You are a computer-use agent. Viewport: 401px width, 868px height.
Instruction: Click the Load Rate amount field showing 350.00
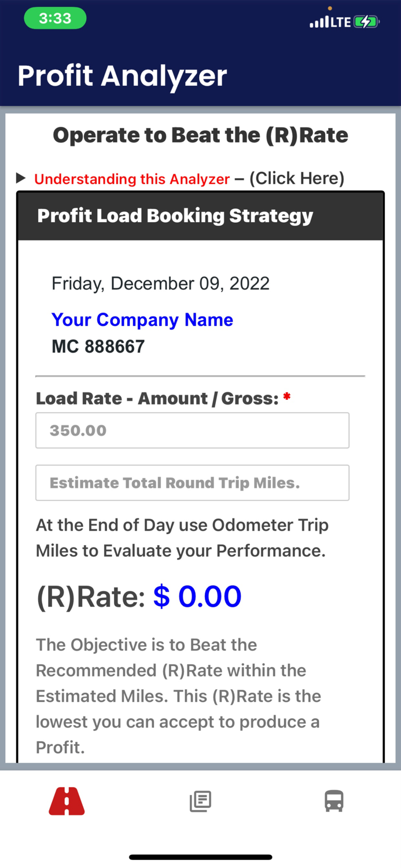(x=192, y=430)
